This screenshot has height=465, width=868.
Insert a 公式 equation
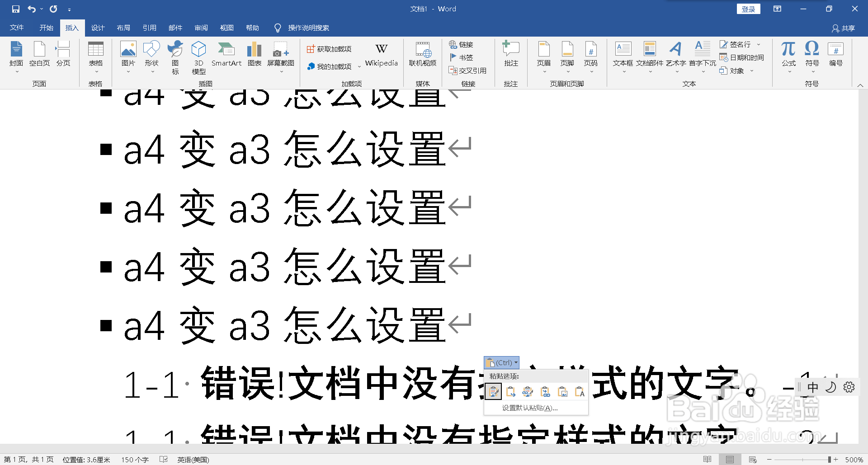789,57
